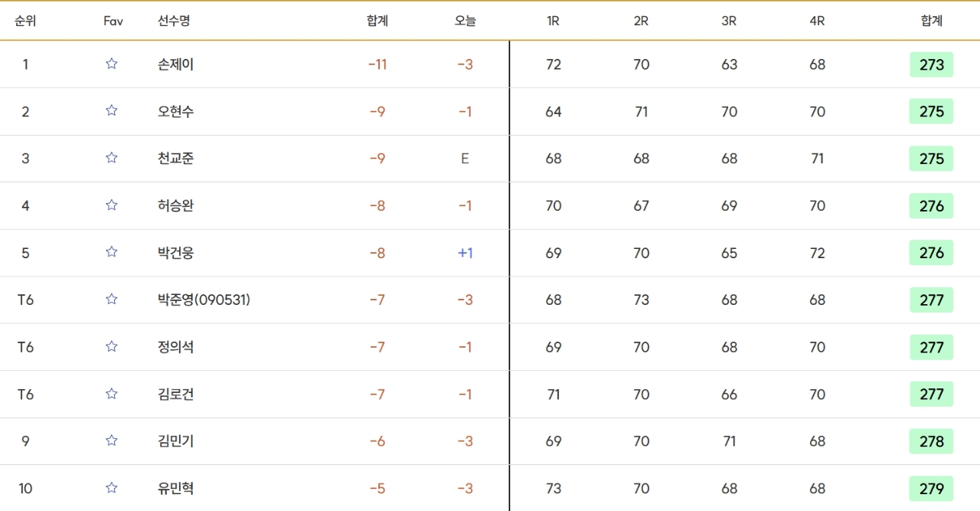Click the 4R round column header
The image size is (980, 511).
(817, 21)
